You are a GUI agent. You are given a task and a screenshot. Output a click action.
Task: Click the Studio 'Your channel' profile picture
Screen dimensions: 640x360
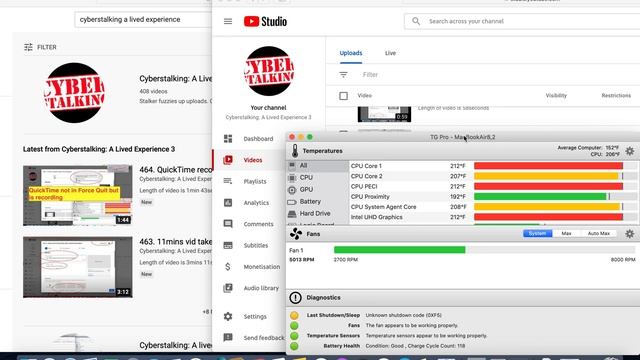(269, 71)
